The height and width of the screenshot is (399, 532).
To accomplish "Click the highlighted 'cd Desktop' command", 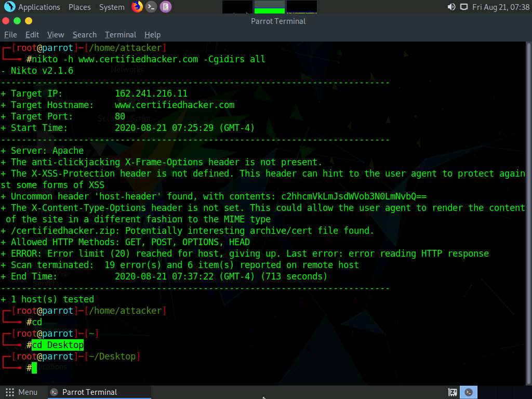I will pyautogui.click(x=58, y=345).
